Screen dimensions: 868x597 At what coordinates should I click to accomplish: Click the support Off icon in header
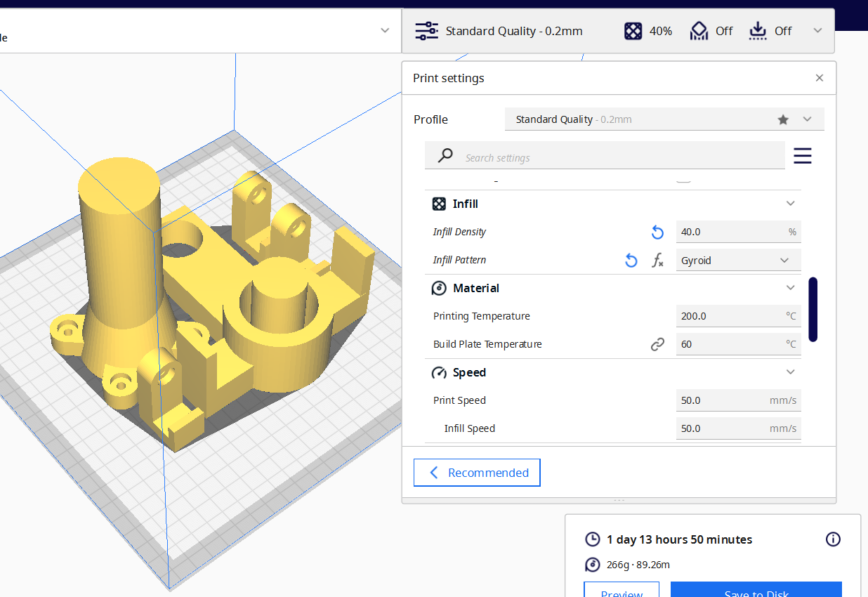tap(699, 31)
